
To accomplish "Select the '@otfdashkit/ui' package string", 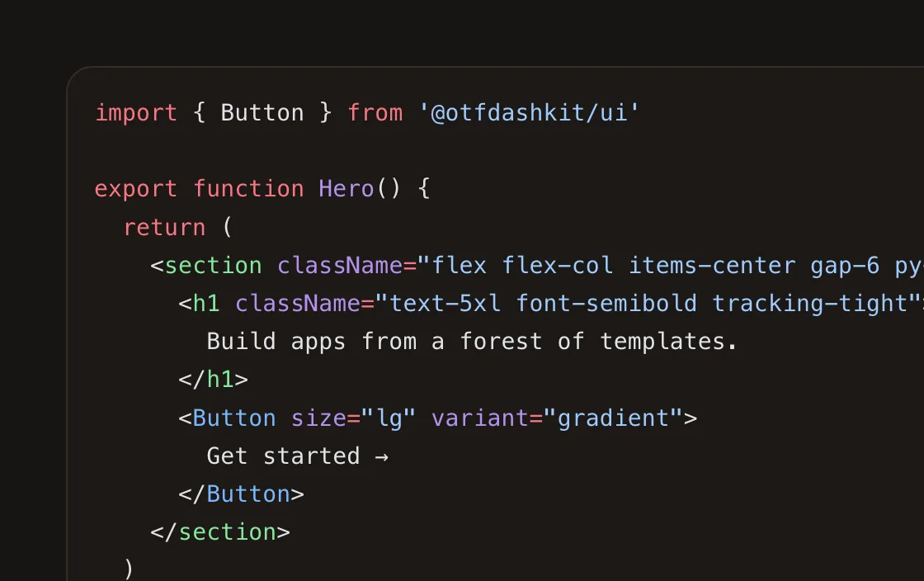I will (529, 112).
